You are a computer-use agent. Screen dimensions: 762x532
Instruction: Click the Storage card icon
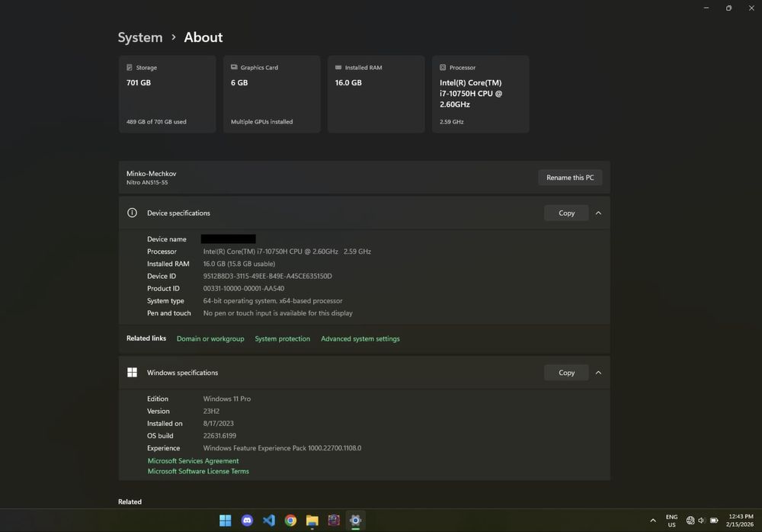coord(130,67)
